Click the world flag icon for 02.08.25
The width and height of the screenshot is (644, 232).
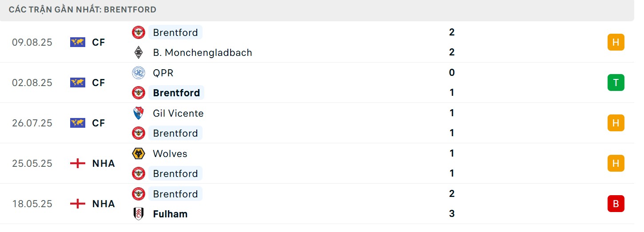point(78,83)
